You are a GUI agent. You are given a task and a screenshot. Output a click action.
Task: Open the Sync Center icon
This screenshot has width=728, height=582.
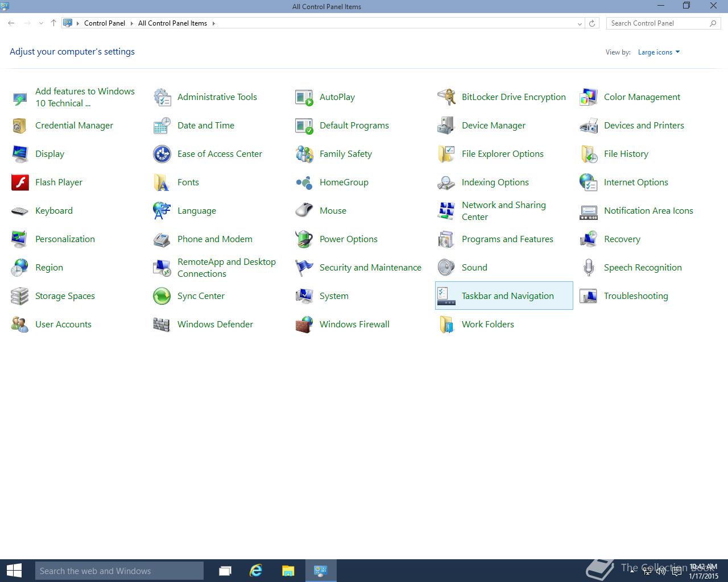pyautogui.click(x=162, y=296)
